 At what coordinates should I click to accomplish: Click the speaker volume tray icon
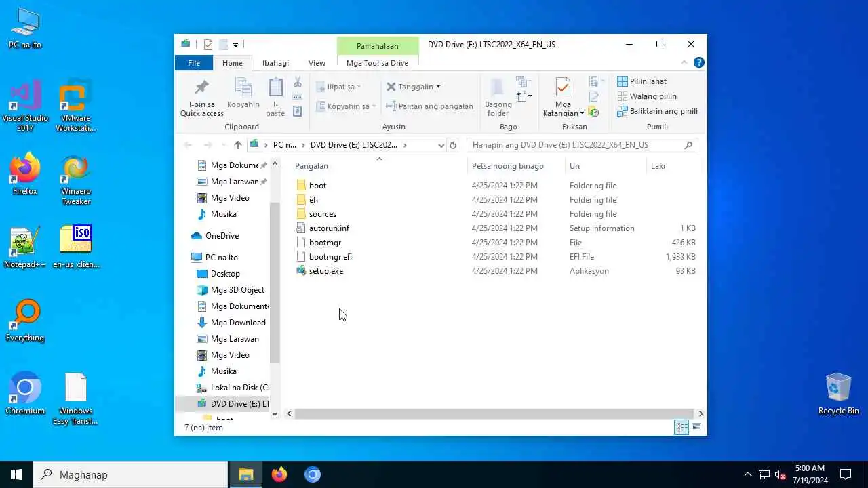tap(780, 474)
